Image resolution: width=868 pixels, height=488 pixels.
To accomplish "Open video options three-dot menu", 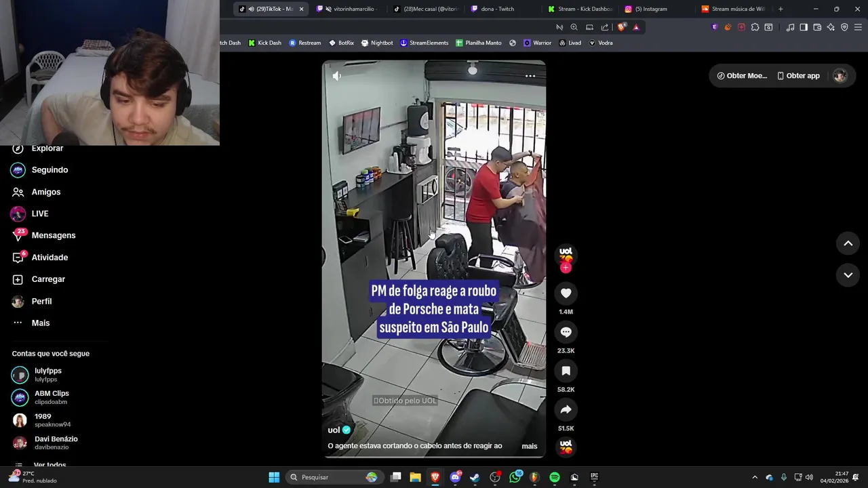I will [x=530, y=76].
